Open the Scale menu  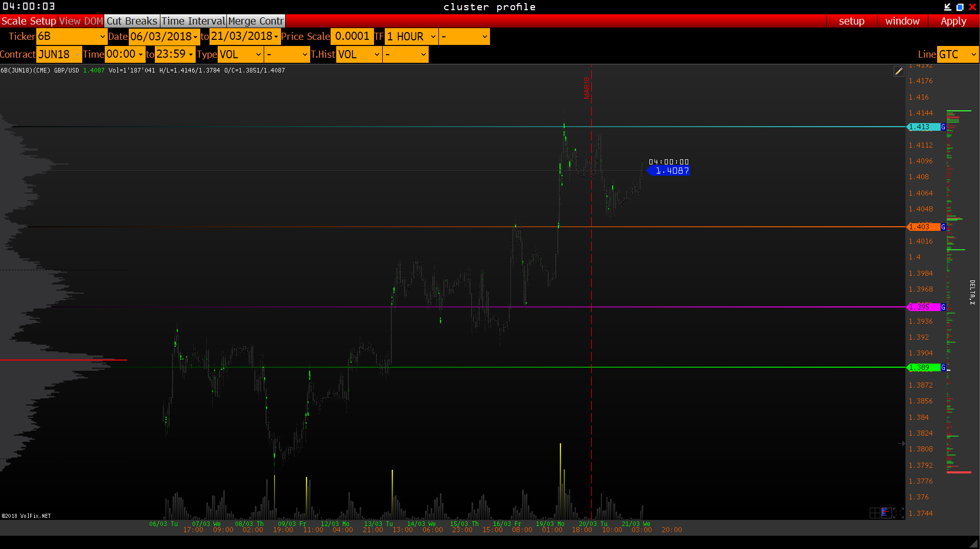(14, 21)
